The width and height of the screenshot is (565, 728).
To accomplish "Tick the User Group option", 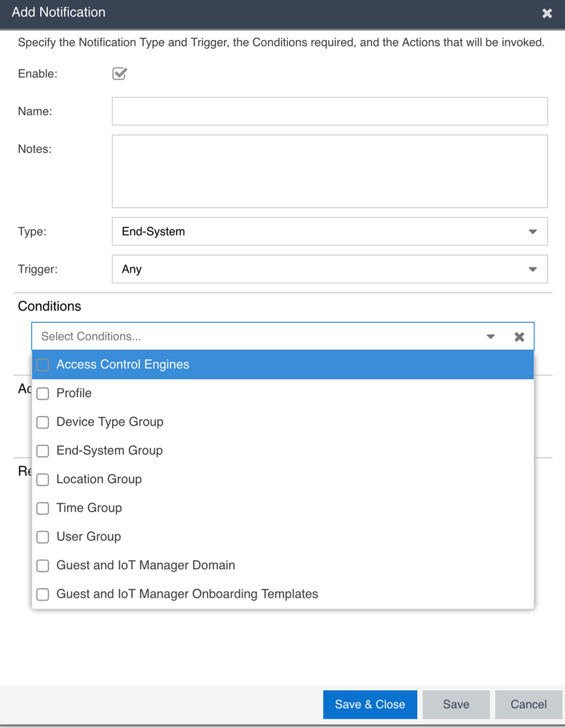I will [x=43, y=537].
